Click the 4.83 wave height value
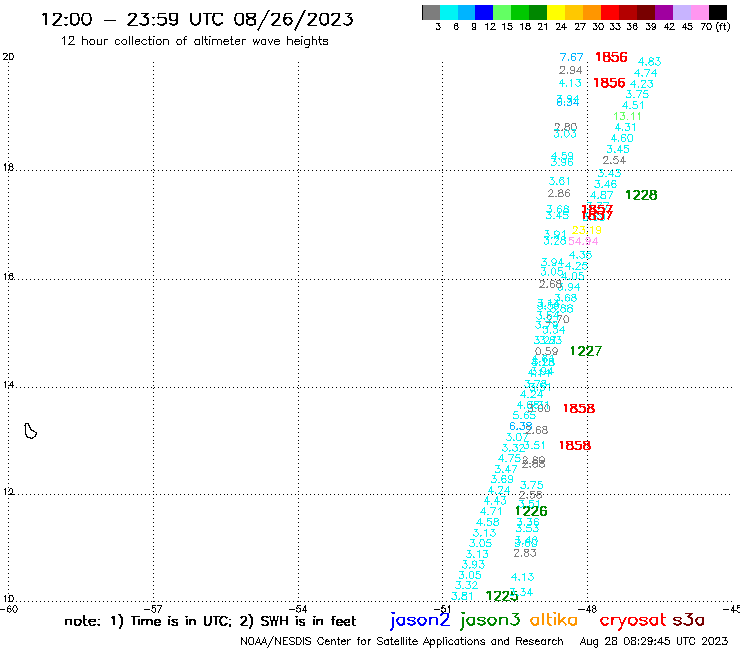Viewport: 740px width, 650px height. (x=650, y=62)
